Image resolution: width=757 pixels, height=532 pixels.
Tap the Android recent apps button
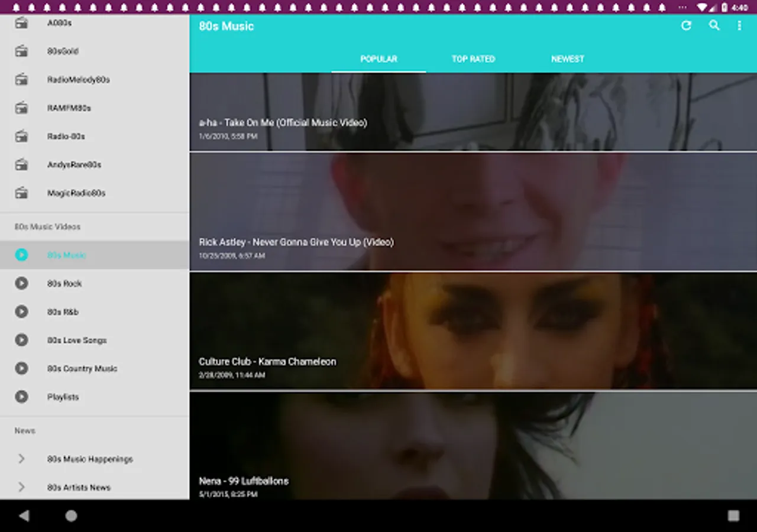point(733,515)
